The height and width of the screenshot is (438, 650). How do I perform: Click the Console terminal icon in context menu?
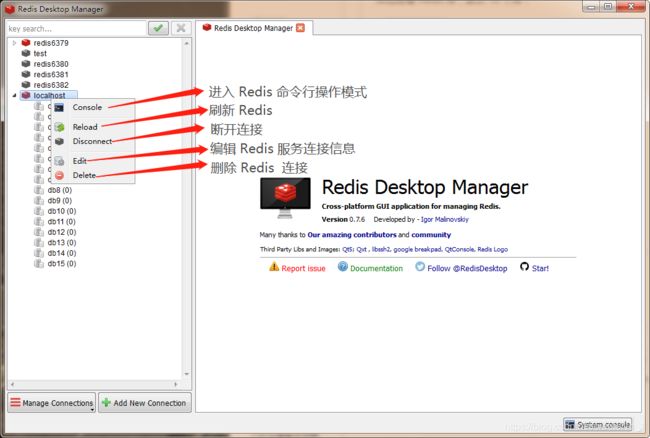click(59, 108)
